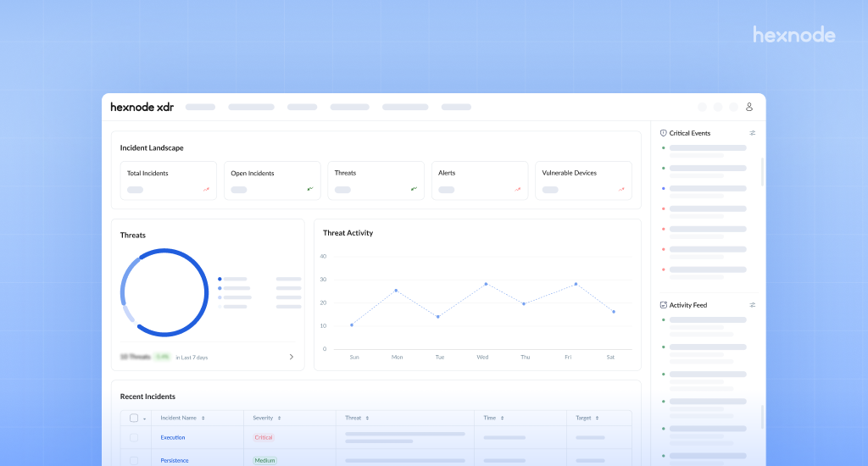Image resolution: width=868 pixels, height=466 pixels.
Task: Click the Vulnerable Devices trend icon
Action: 621,189
